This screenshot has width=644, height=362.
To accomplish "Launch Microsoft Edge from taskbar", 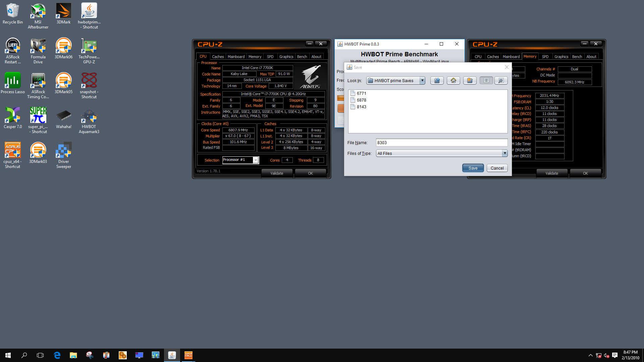I will 57,355.
